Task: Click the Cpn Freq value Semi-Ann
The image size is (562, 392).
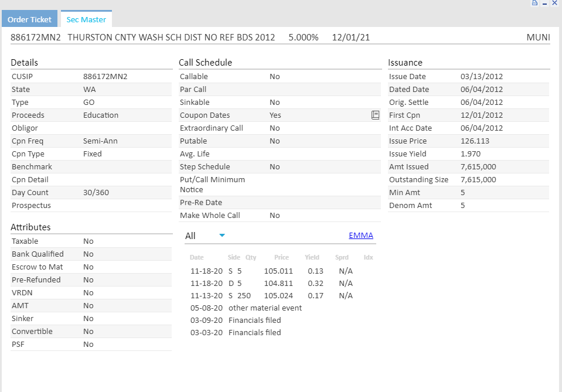Action: tap(100, 141)
